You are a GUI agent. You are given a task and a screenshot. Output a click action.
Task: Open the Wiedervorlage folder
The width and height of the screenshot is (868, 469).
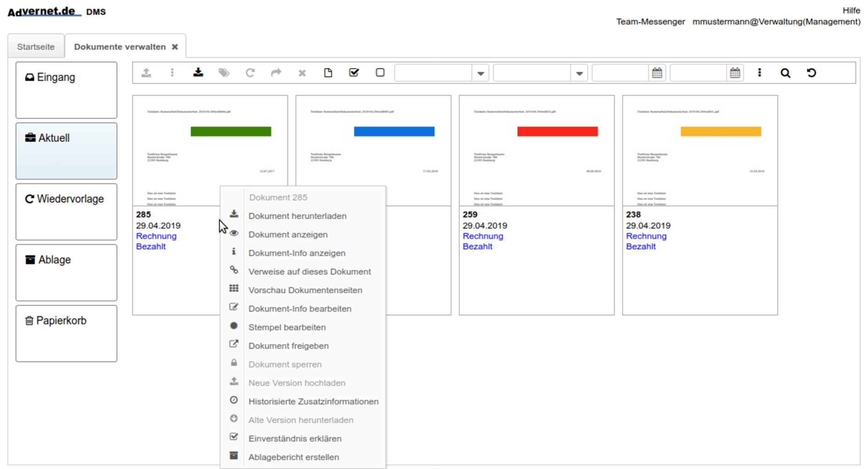tap(66, 212)
